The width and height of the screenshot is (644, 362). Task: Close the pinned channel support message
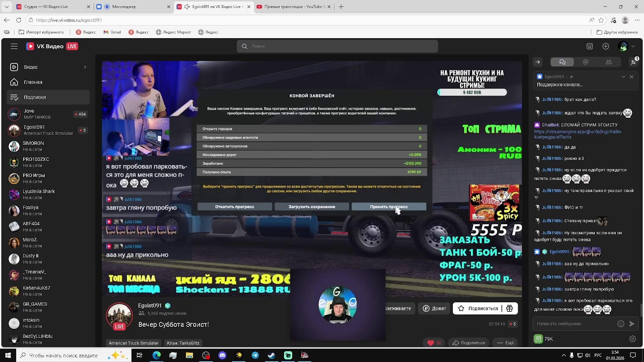pos(631,77)
